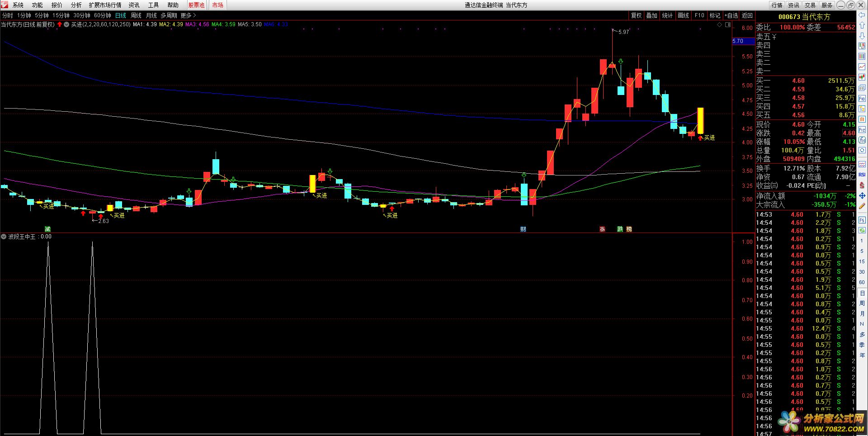Open the 工具 menu
The width and height of the screenshot is (868, 436).
pos(154,5)
